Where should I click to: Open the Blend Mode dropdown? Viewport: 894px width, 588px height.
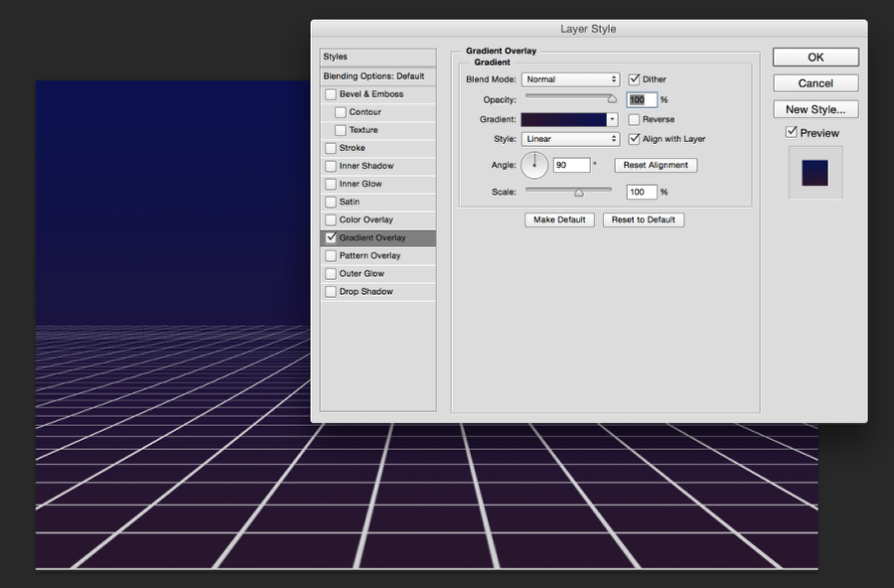(x=570, y=79)
